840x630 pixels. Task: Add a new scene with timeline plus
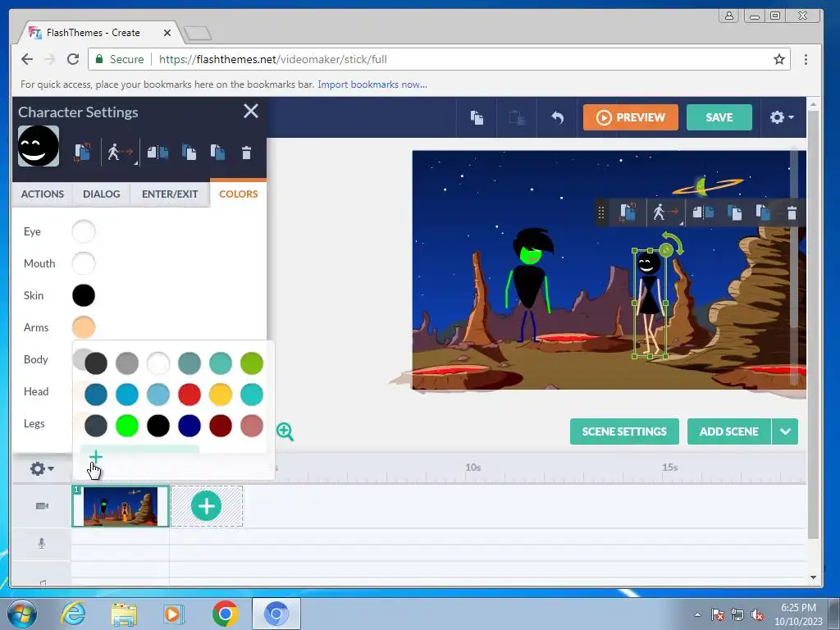(x=206, y=506)
